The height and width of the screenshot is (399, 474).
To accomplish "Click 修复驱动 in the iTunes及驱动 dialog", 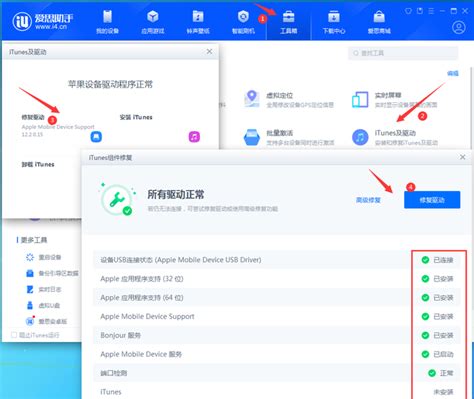I will 33,117.
